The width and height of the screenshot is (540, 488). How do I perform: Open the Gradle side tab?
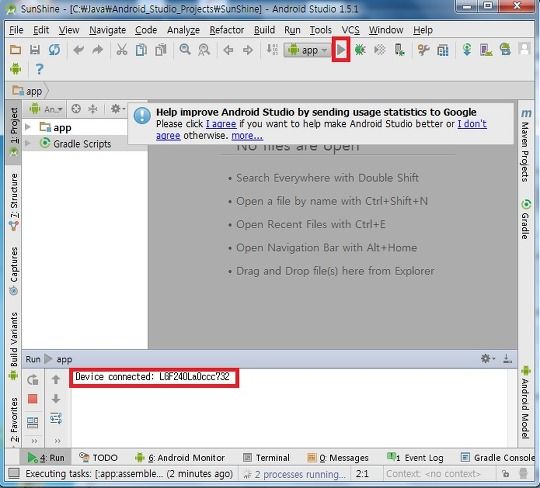click(526, 219)
